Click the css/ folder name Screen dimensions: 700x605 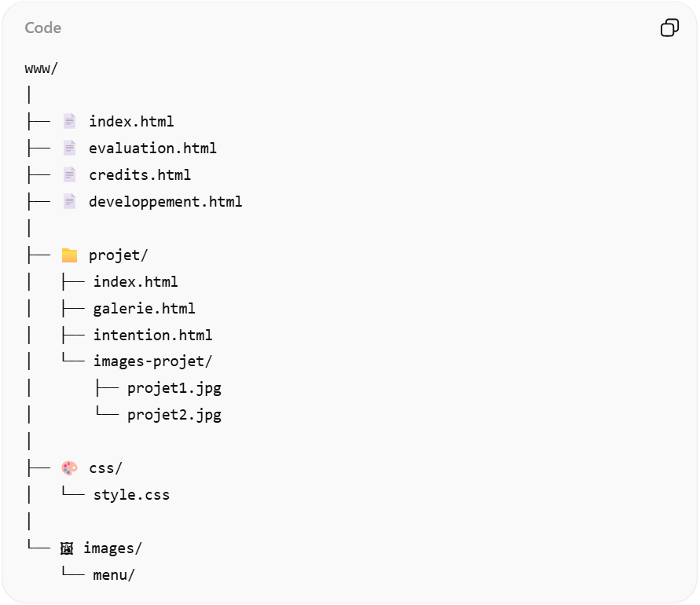(x=106, y=468)
